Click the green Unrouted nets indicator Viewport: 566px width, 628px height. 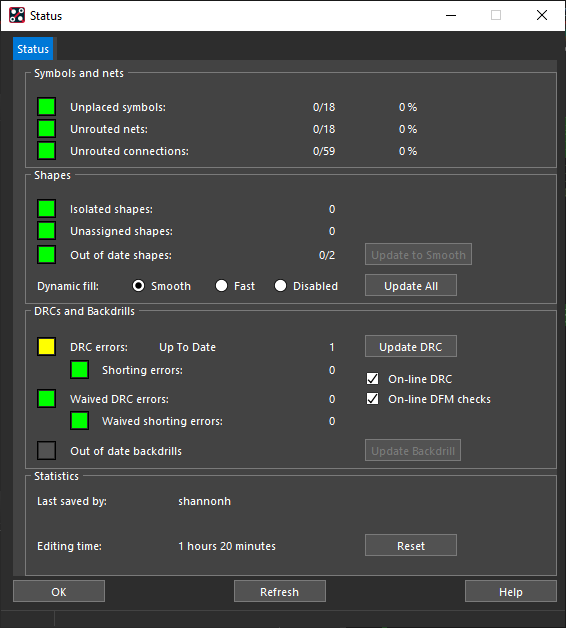46,129
